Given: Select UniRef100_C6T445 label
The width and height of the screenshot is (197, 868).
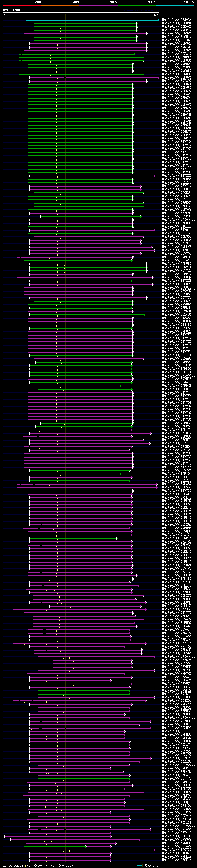Looking at the screenshot, I should click(x=177, y=833).
